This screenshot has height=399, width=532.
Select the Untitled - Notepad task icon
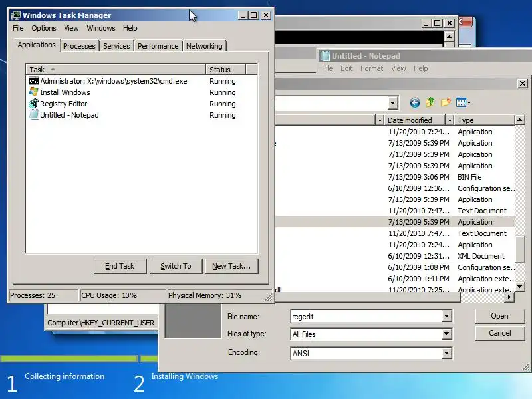34,114
